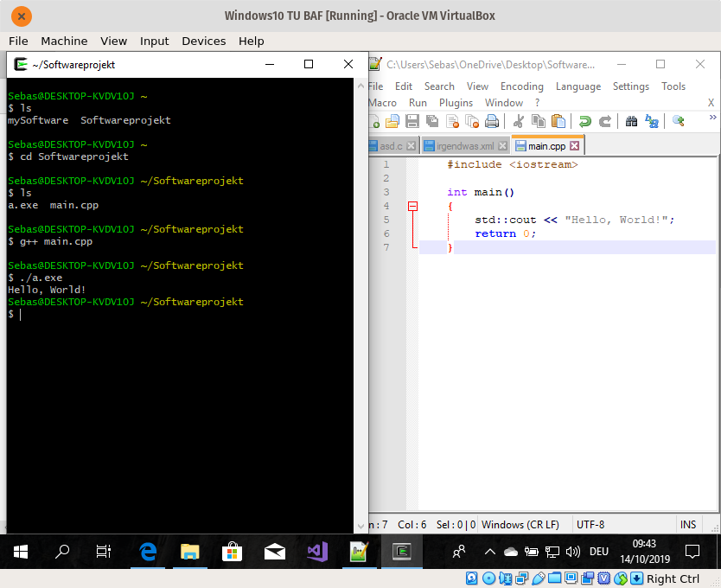Print the document with the printer icon
Screen dimensions: 721x588
(492, 121)
